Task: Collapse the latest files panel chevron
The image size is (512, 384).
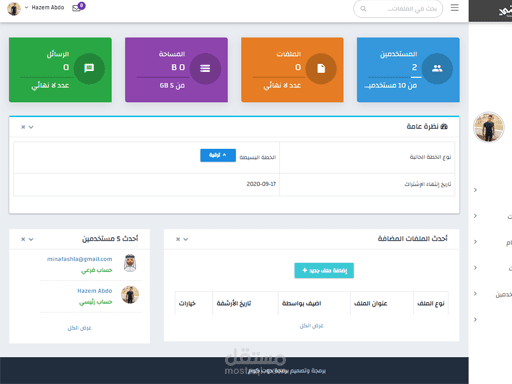Action: click(186, 239)
